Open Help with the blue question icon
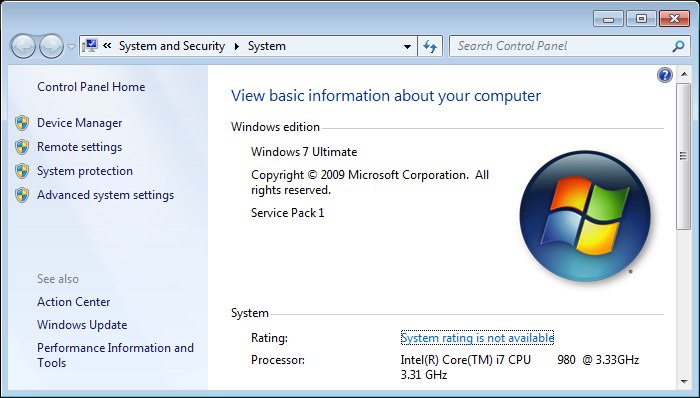Screen dimensions: 700x398 (665, 75)
